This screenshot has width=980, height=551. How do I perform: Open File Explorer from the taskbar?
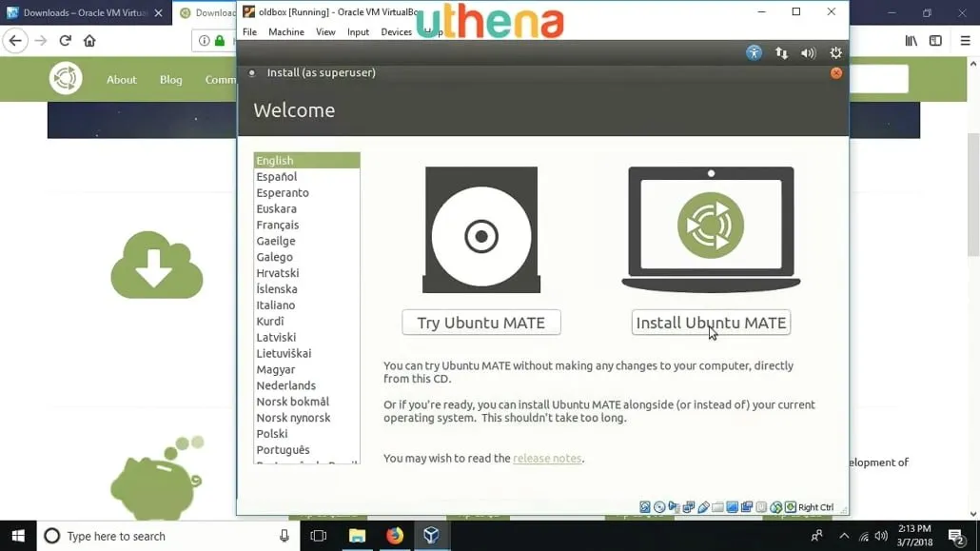coord(357,536)
